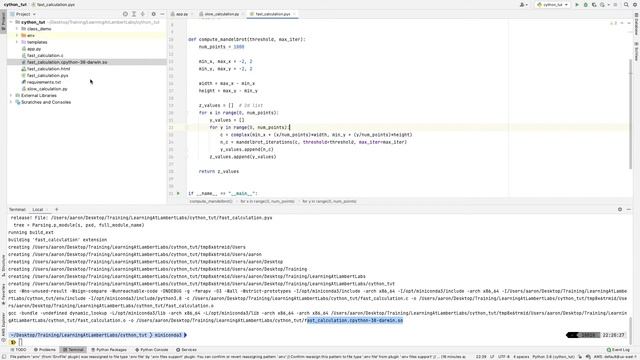Open the profiler run icon
The width and height of the screenshot is (640, 360).
coord(602,4)
